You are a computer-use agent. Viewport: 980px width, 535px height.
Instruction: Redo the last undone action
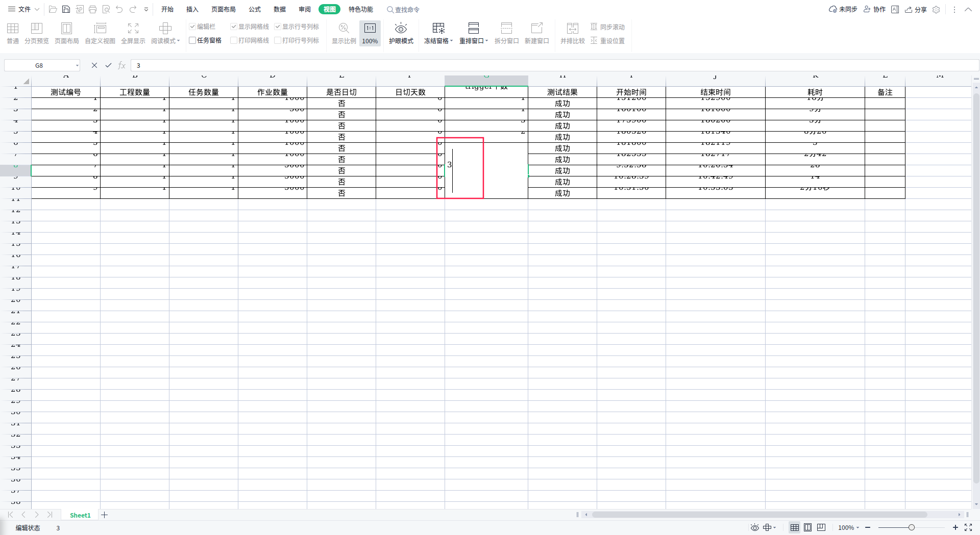tap(133, 9)
